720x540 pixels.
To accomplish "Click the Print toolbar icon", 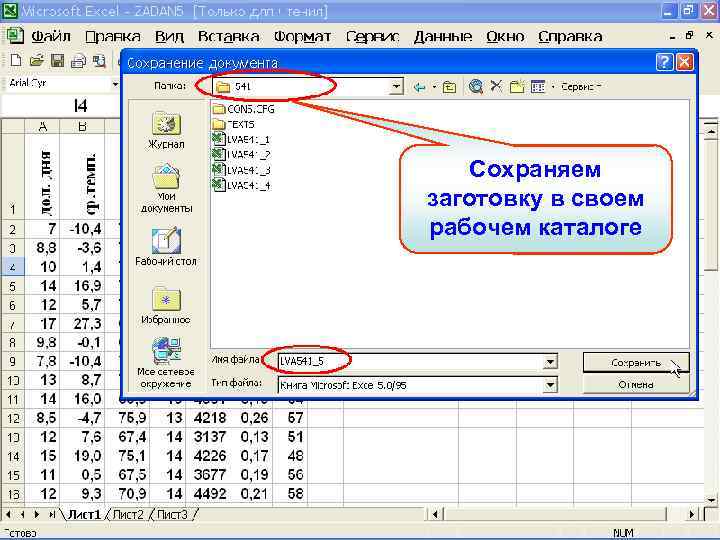I will pyautogui.click(x=78, y=61).
